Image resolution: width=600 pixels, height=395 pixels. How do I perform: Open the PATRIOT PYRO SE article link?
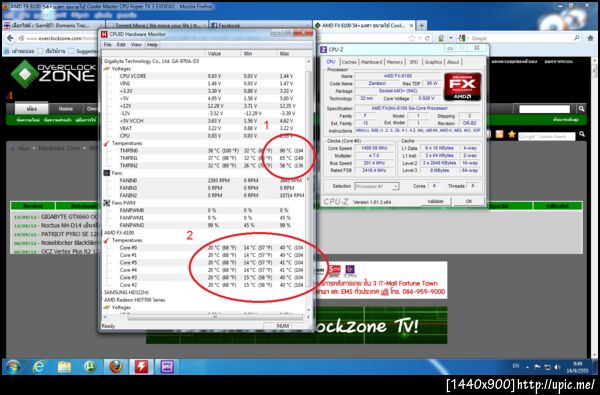click(70, 234)
